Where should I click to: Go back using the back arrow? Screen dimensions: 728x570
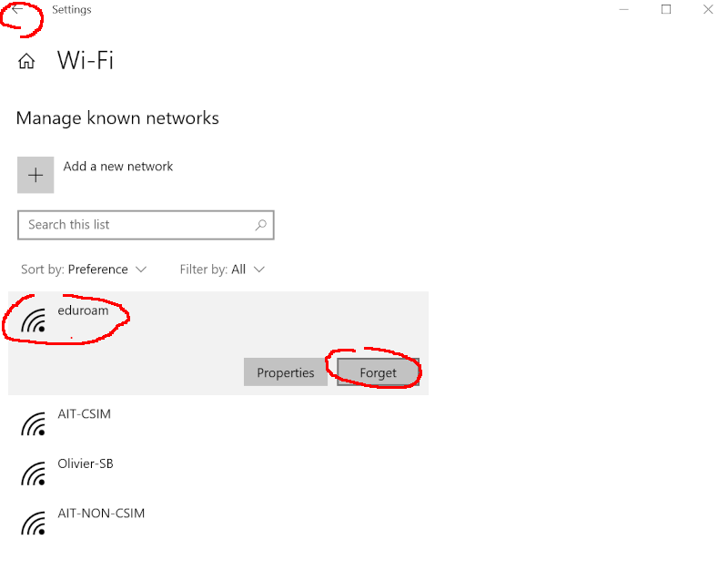tap(17, 9)
